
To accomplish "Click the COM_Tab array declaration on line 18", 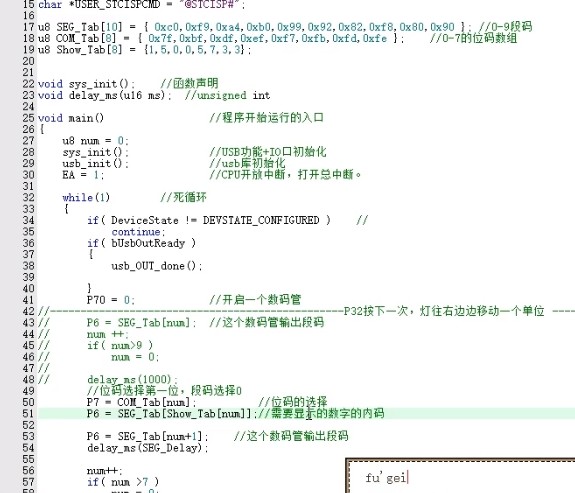I will click(x=221, y=39).
